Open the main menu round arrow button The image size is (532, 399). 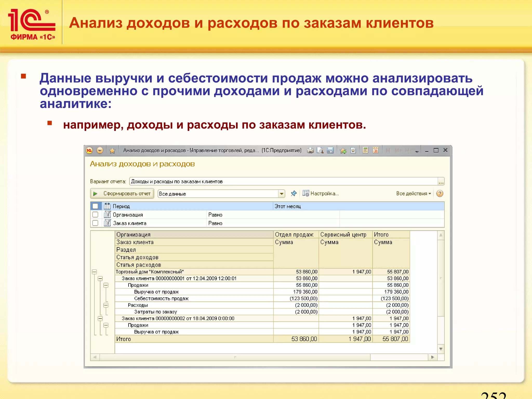coord(100,150)
